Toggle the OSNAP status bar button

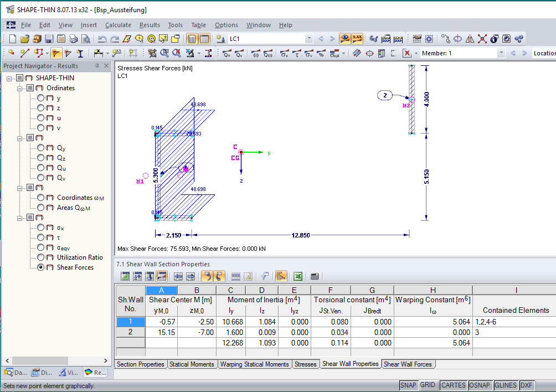(479, 385)
